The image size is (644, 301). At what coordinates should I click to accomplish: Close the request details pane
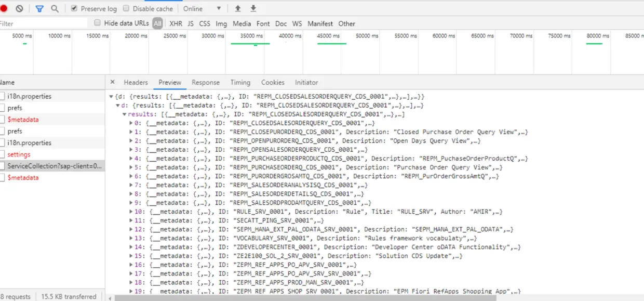pos(112,83)
